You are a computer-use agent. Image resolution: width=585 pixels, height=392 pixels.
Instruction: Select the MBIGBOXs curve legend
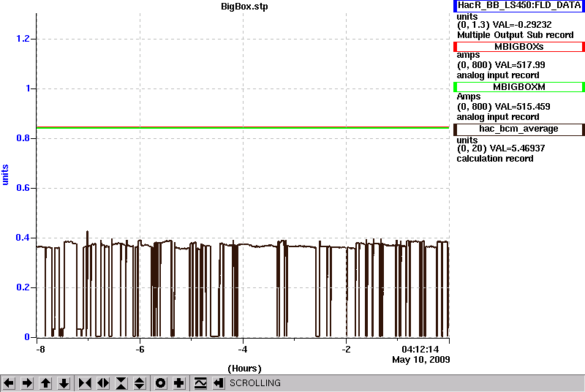click(519, 47)
